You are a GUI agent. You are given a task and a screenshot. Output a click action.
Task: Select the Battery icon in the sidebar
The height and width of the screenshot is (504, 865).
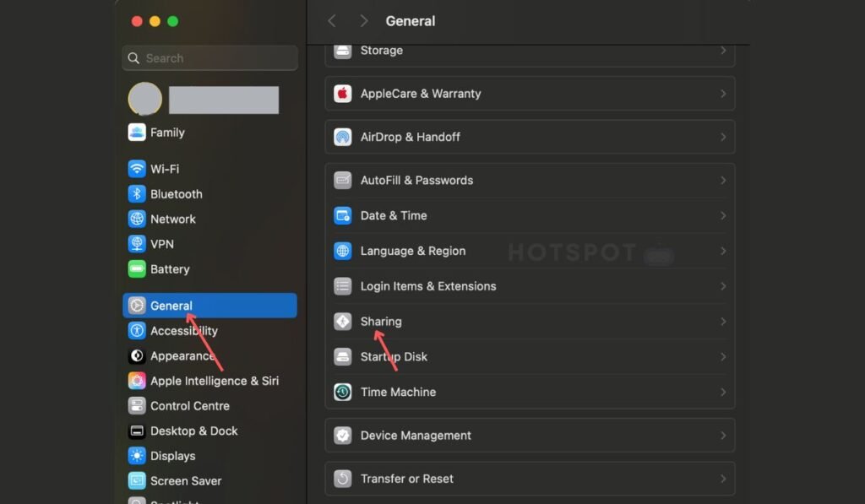137,268
